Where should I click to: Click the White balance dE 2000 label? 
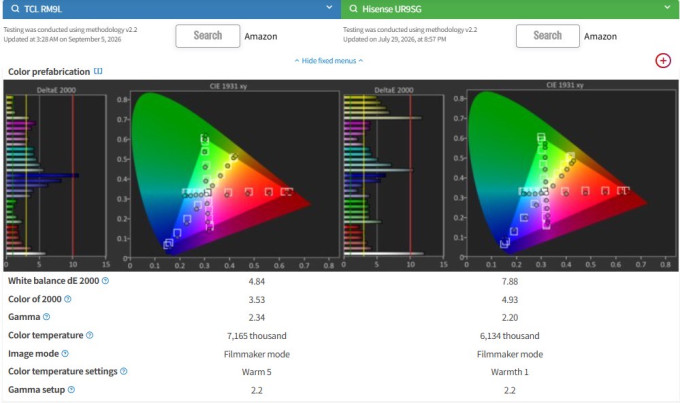54,281
